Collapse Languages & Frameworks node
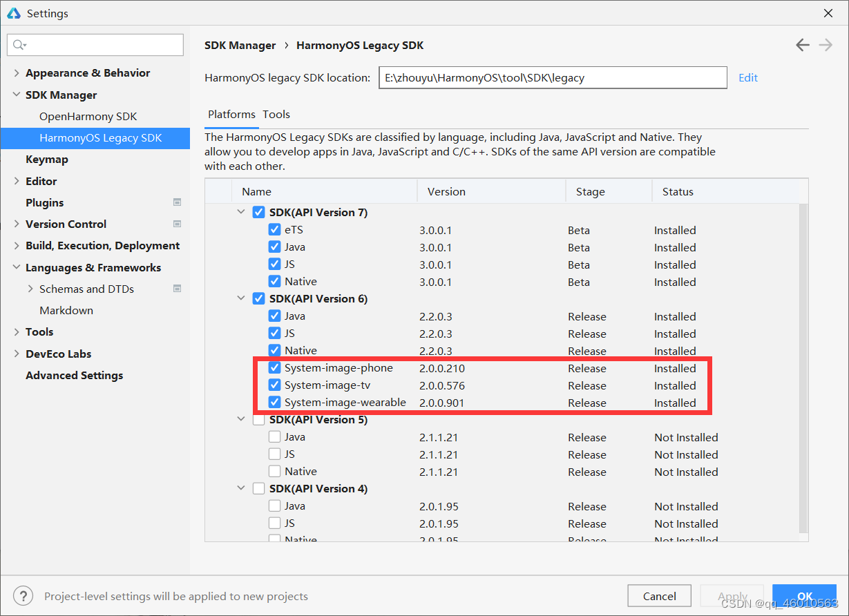The height and width of the screenshot is (616, 849). 17,267
